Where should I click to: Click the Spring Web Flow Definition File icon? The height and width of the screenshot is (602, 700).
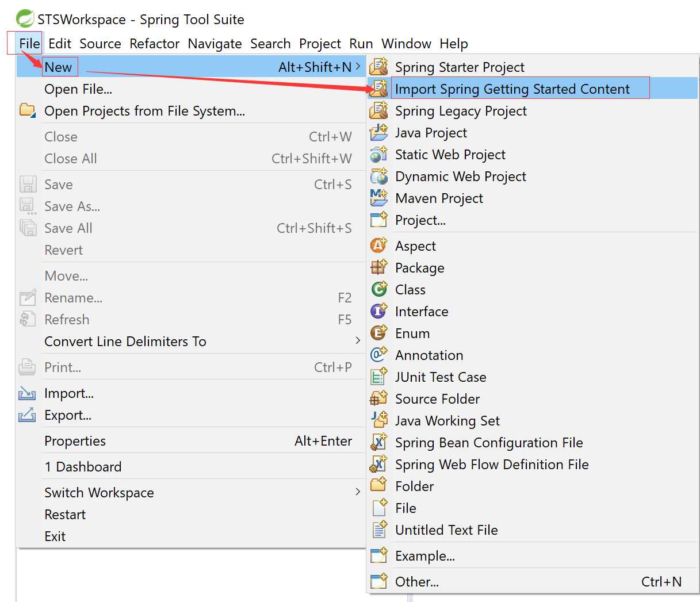(378, 464)
